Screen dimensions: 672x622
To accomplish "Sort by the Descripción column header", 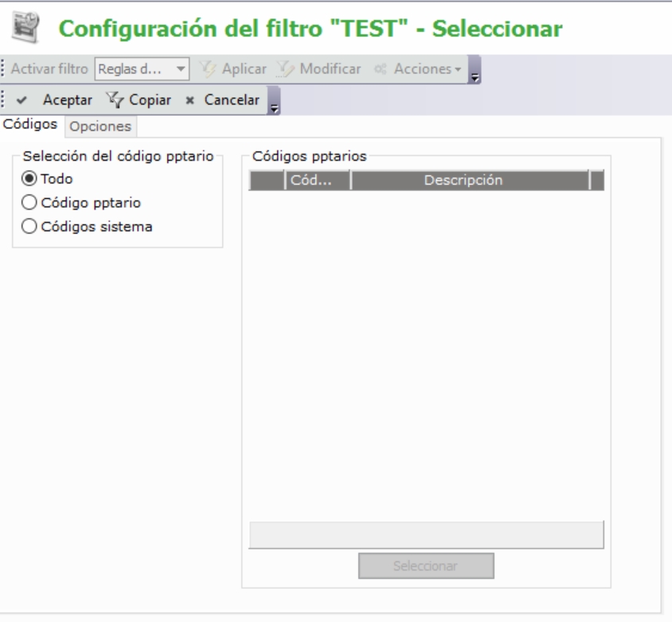I will click(468, 181).
